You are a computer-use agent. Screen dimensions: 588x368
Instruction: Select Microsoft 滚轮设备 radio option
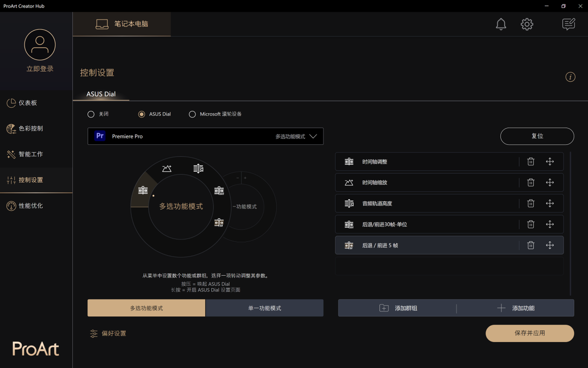point(192,114)
